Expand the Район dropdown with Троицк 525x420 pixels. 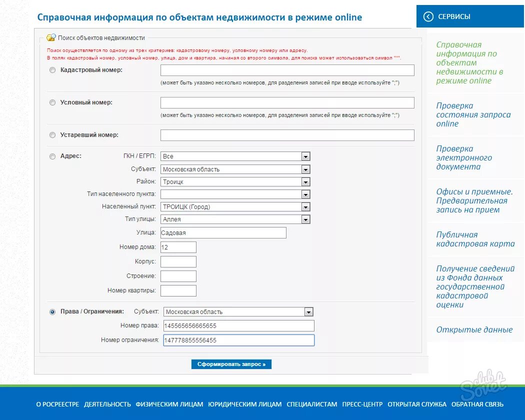pyautogui.click(x=305, y=181)
